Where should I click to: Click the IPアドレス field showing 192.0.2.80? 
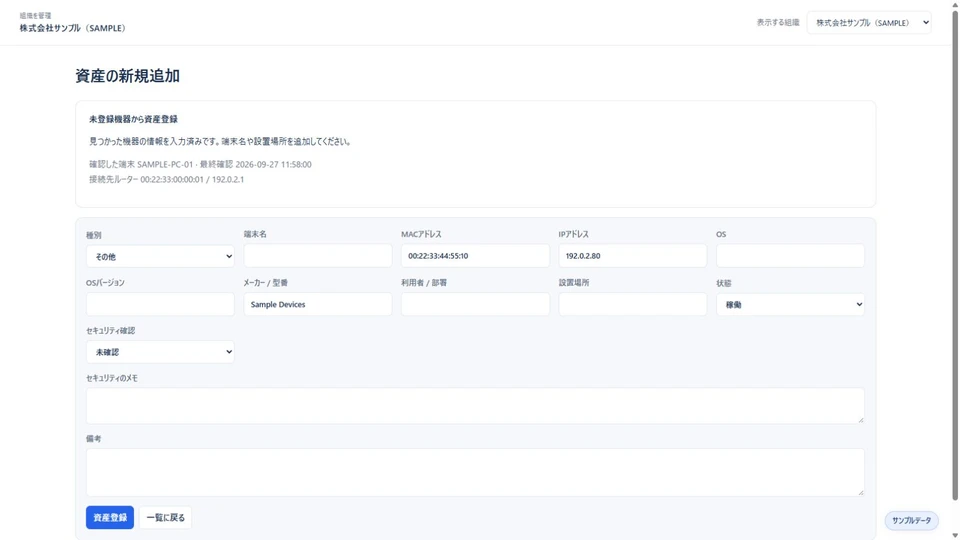click(632, 255)
